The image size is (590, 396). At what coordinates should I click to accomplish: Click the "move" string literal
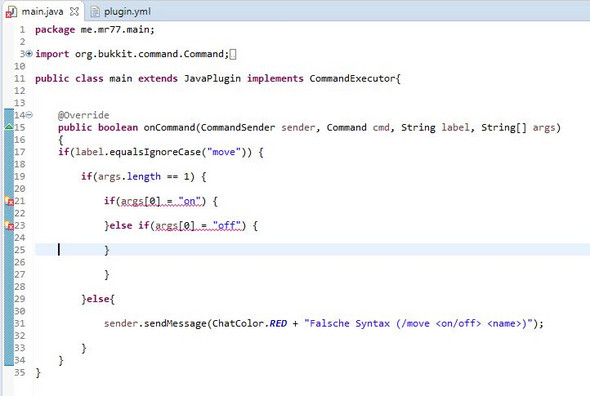tap(224, 152)
